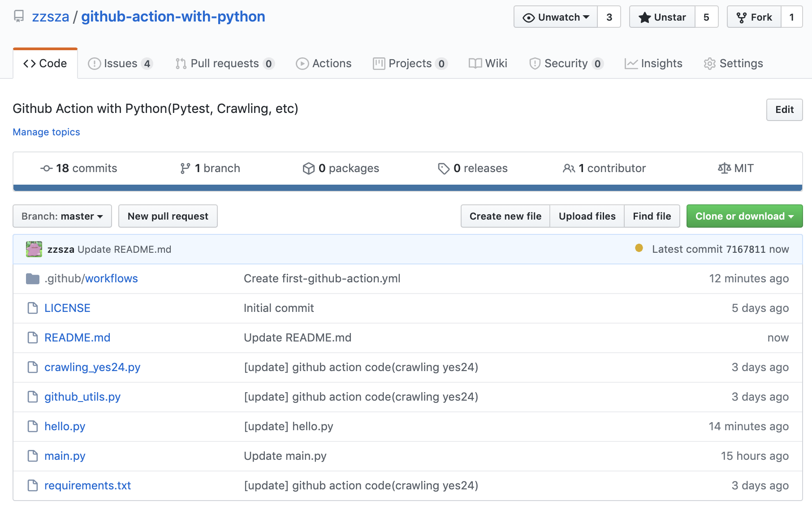812x510 pixels.
Task: Click the yellow commit status dot
Action: coord(639,248)
